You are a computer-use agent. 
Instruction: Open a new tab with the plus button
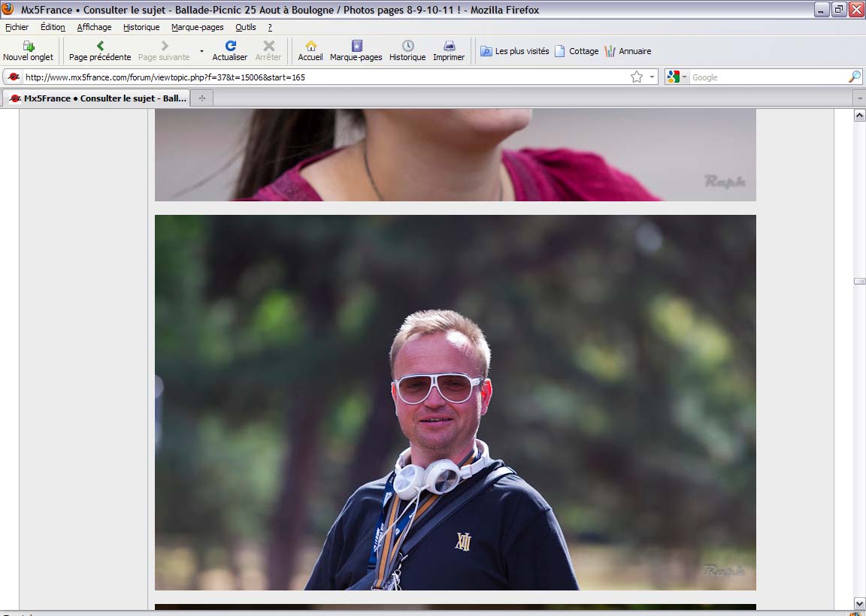click(202, 98)
